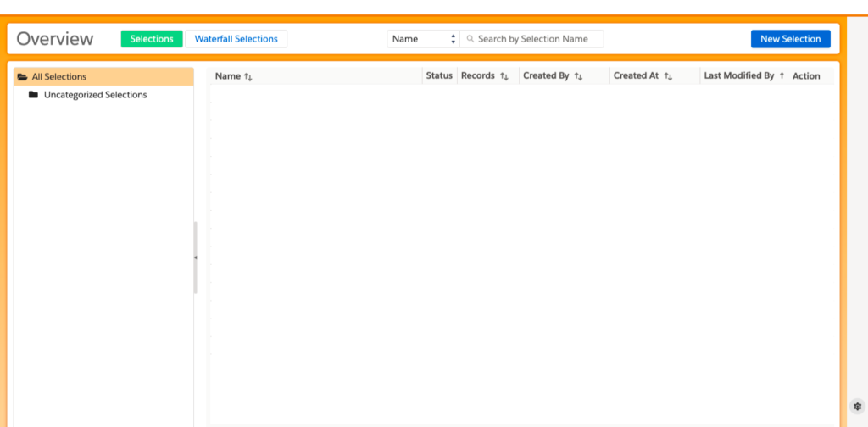This screenshot has width=868, height=427.
Task: Open the Name search-criteria dropdown
Action: point(423,39)
